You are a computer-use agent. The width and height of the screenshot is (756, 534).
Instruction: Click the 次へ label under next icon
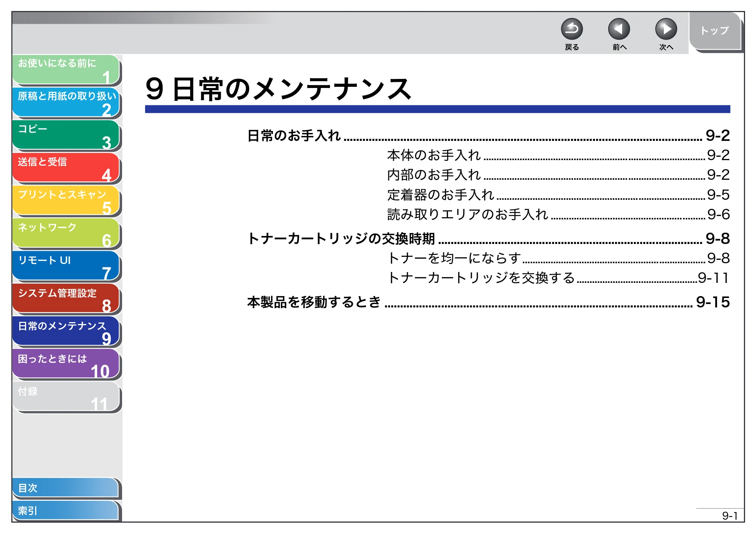pos(666,47)
